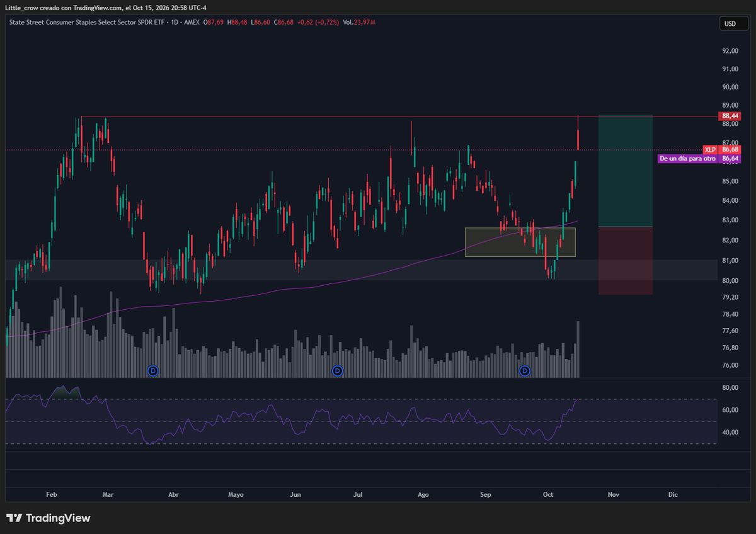Click the Abr label on time axis
This screenshot has height=534, width=756.
(174, 495)
